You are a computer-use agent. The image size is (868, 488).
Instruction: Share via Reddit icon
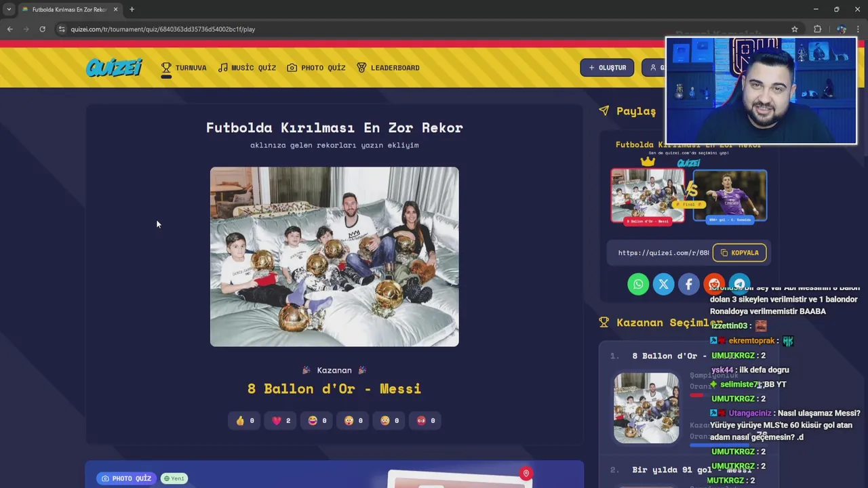(x=714, y=284)
